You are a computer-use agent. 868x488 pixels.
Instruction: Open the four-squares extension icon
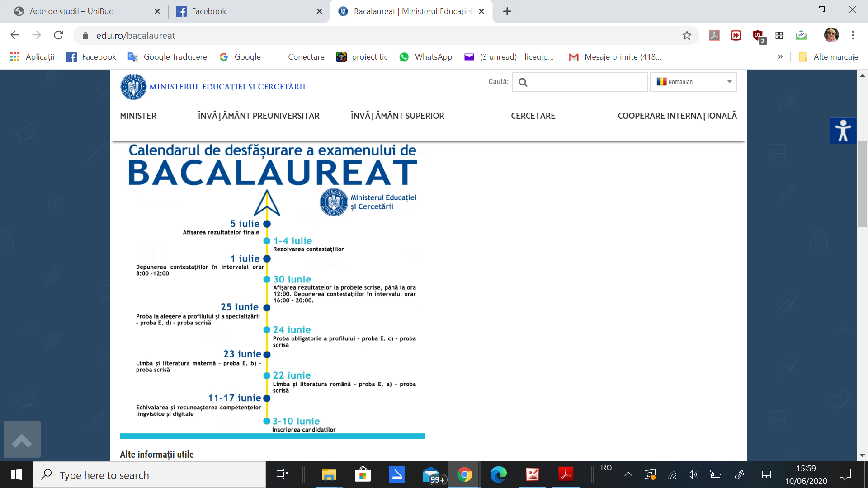tap(779, 35)
